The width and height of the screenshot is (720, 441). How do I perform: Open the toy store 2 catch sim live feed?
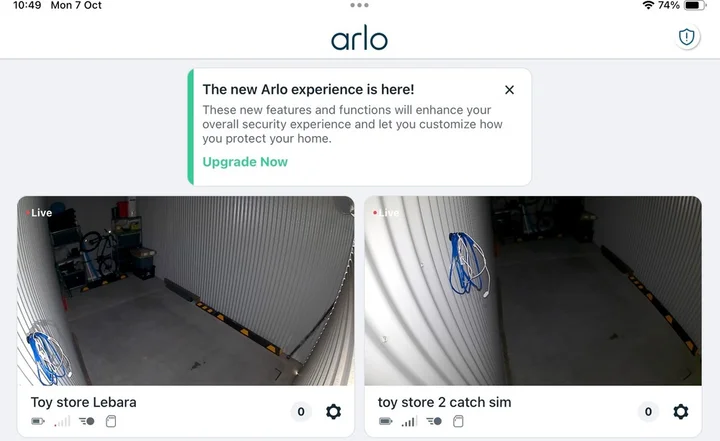pyautogui.click(x=533, y=291)
